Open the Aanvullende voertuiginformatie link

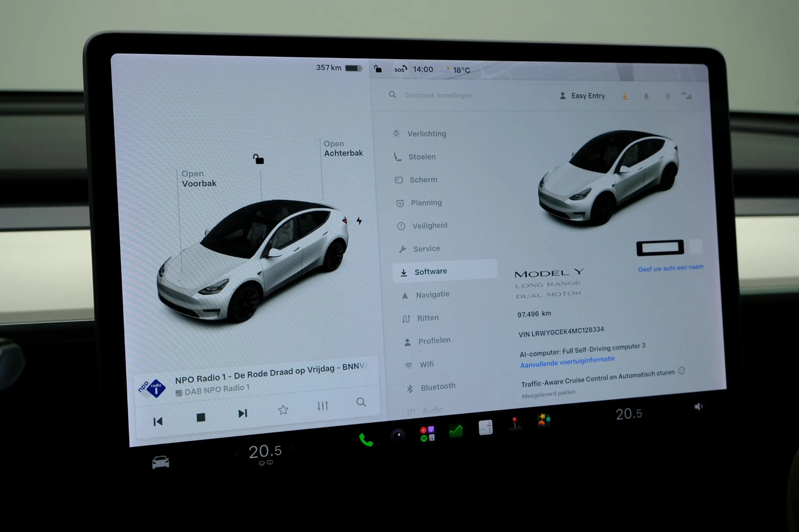(x=567, y=362)
